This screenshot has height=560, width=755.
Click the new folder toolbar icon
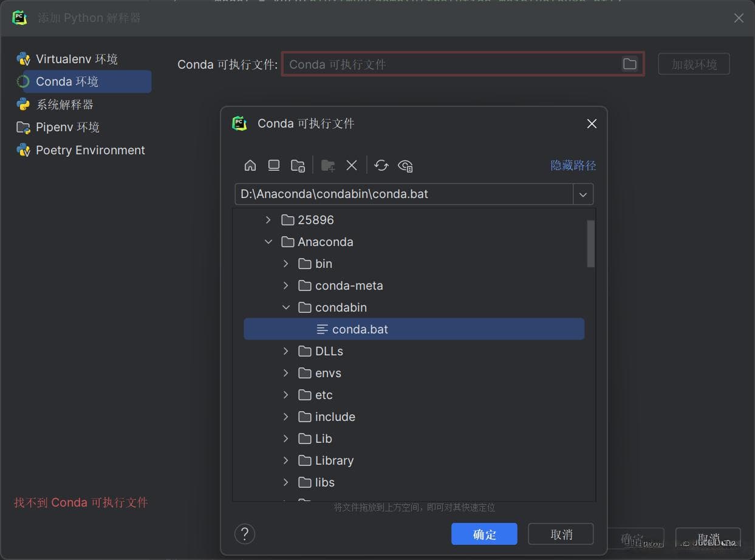point(328,165)
